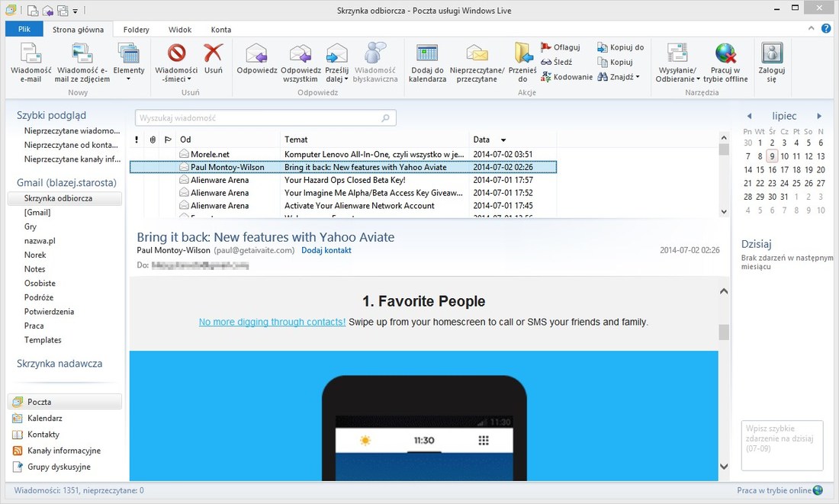Click Zaloguj się sign-in icon

(x=772, y=63)
